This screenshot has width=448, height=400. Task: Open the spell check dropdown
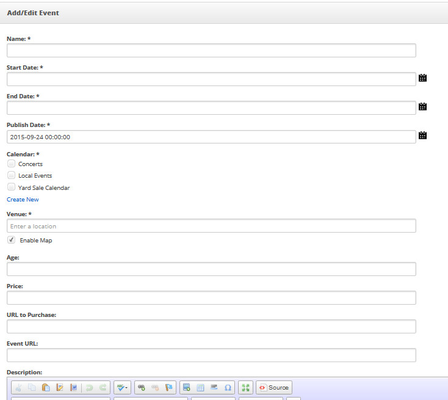tap(122, 387)
